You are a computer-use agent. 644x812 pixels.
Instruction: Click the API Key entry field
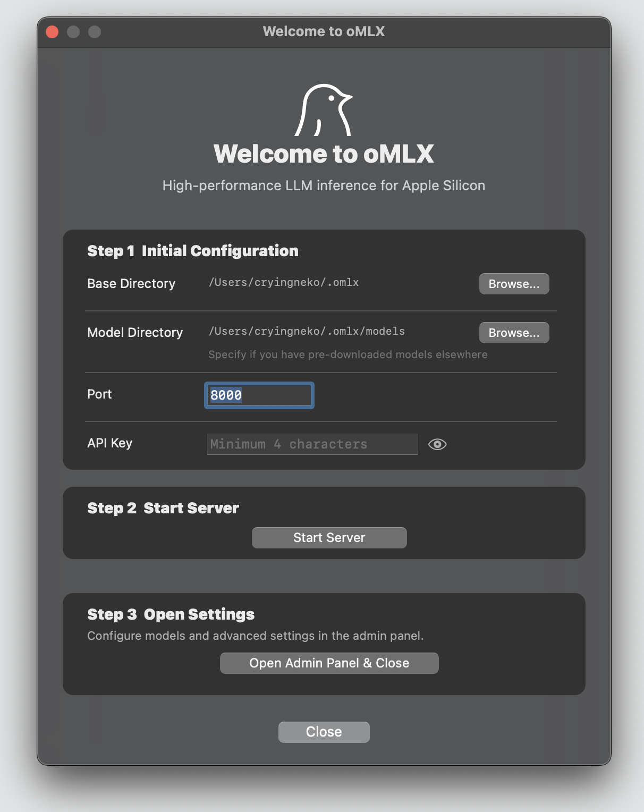pos(312,444)
